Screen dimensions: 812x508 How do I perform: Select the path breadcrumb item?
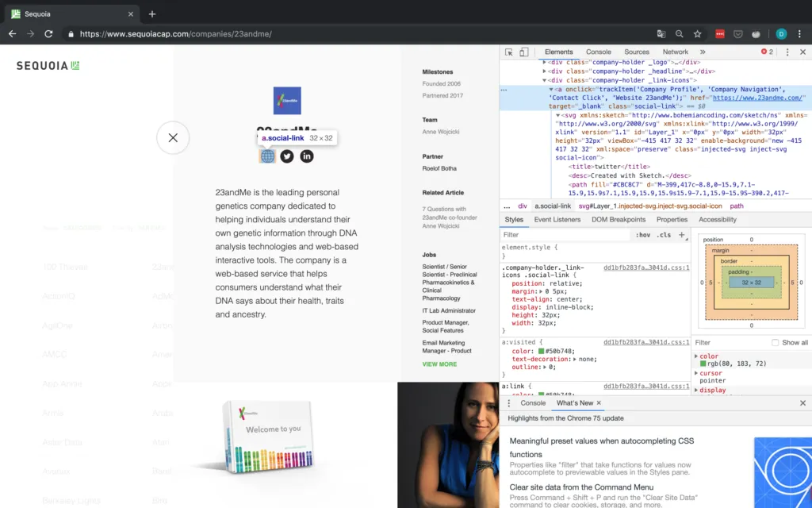pos(737,206)
